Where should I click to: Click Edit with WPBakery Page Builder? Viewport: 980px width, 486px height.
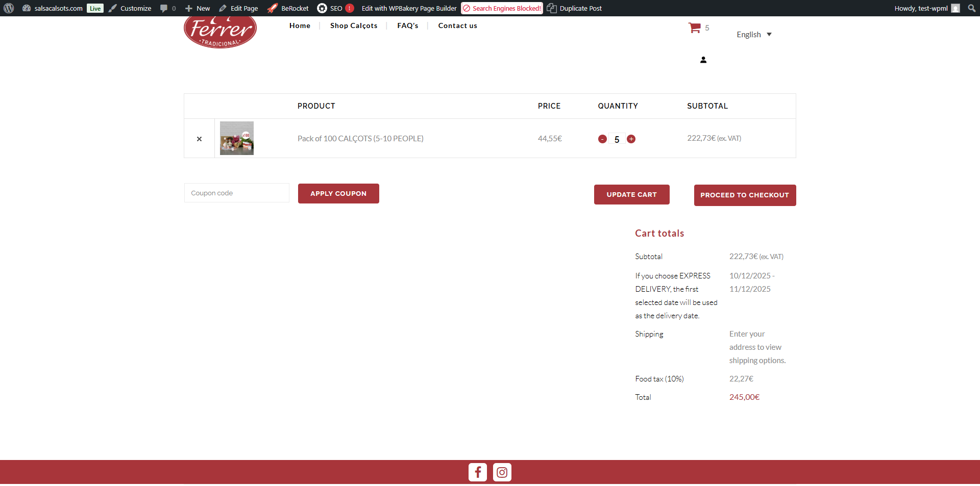pyautogui.click(x=409, y=8)
